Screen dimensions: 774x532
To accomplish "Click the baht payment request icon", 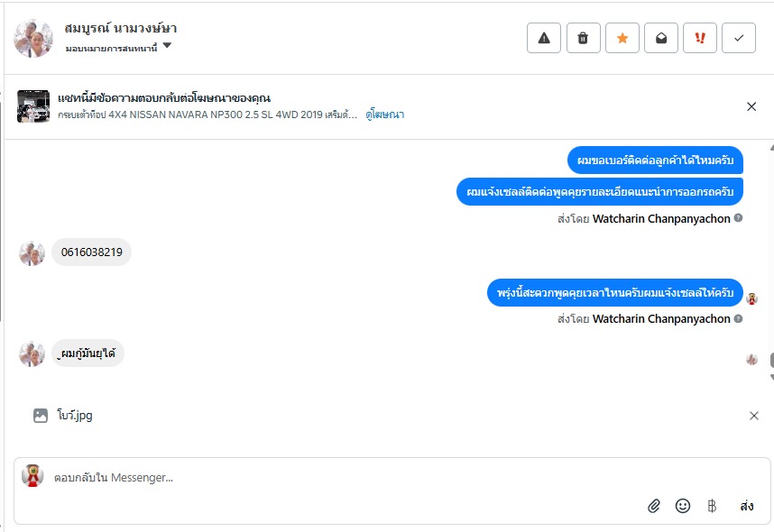I will pyautogui.click(x=712, y=506).
